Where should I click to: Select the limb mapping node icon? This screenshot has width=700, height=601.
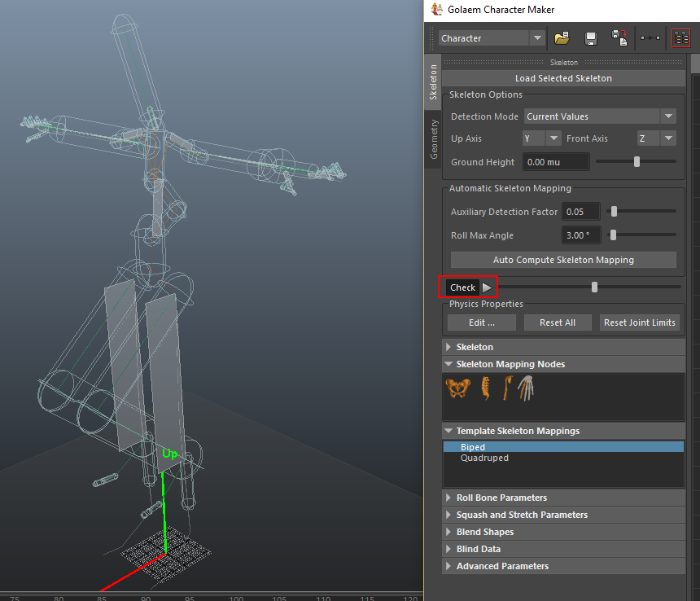point(507,388)
